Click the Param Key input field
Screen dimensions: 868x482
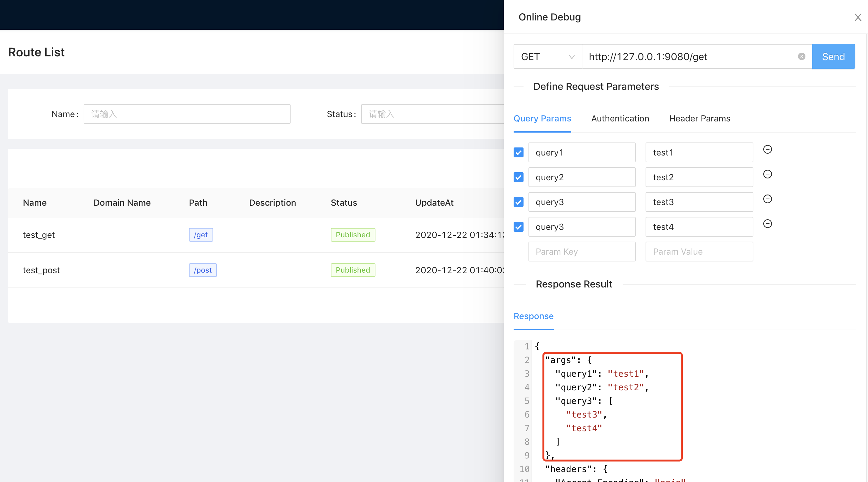(582, 252)
